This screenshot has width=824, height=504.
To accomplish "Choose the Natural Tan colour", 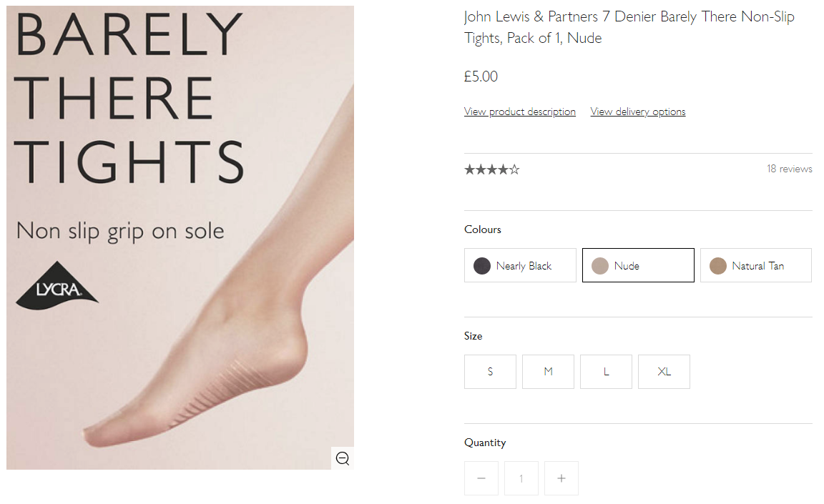I will [756, 266].
